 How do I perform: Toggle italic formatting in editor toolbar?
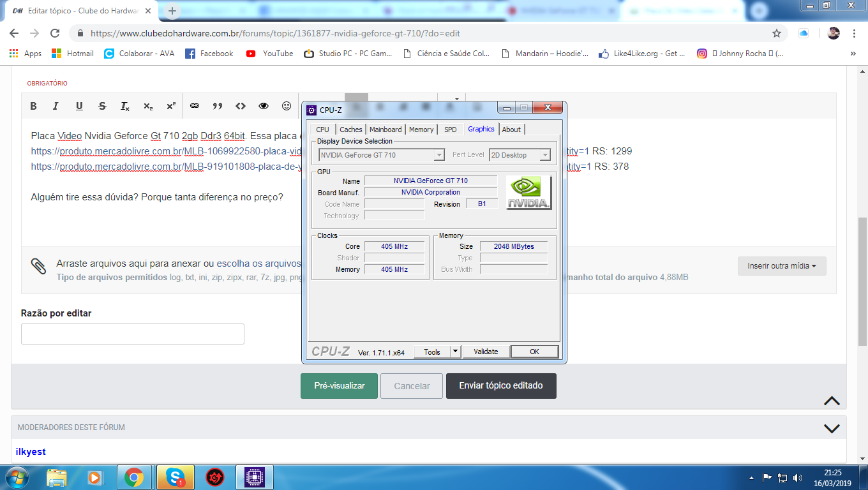pyautogui.click(x=56, y=106)
